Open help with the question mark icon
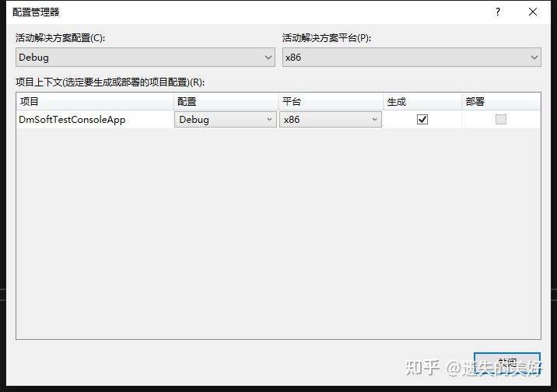This screenshot has height=392, width=557. click(498, 12)
